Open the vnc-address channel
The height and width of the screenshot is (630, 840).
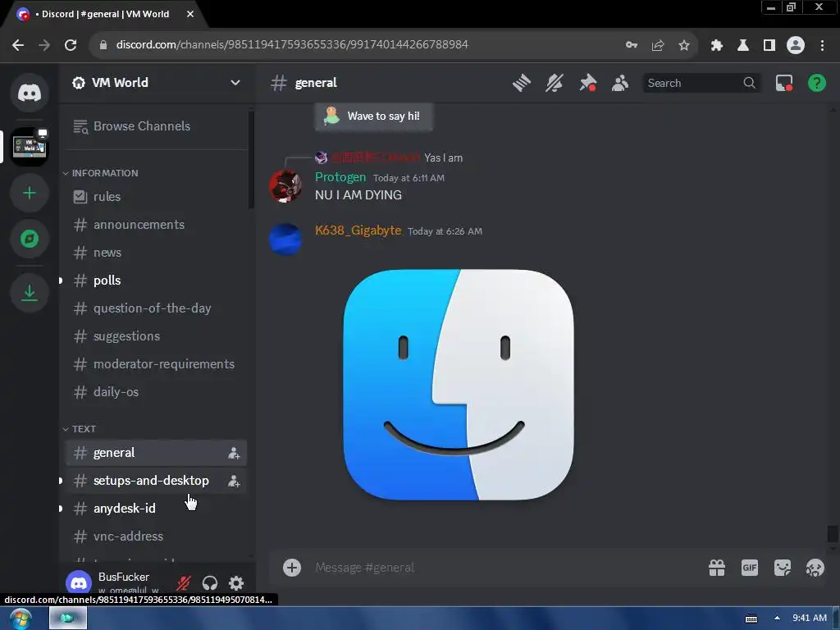tap(155, 536)
